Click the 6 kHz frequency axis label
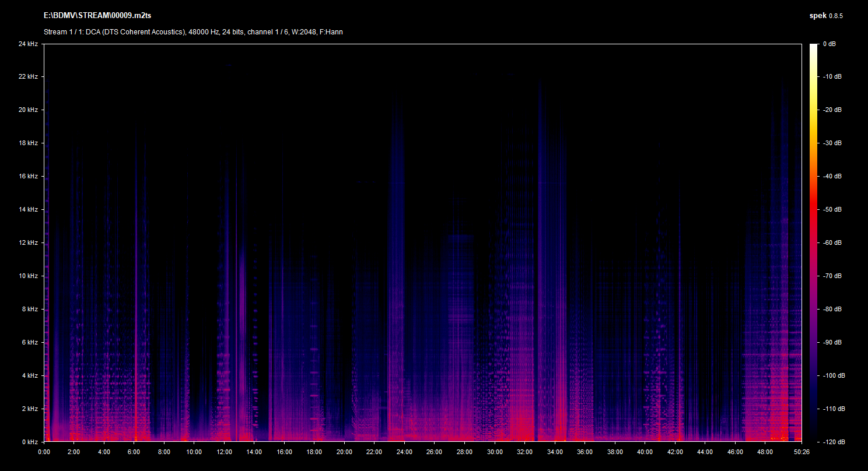Screen dimensions: 868x471 tap(29, 342)
